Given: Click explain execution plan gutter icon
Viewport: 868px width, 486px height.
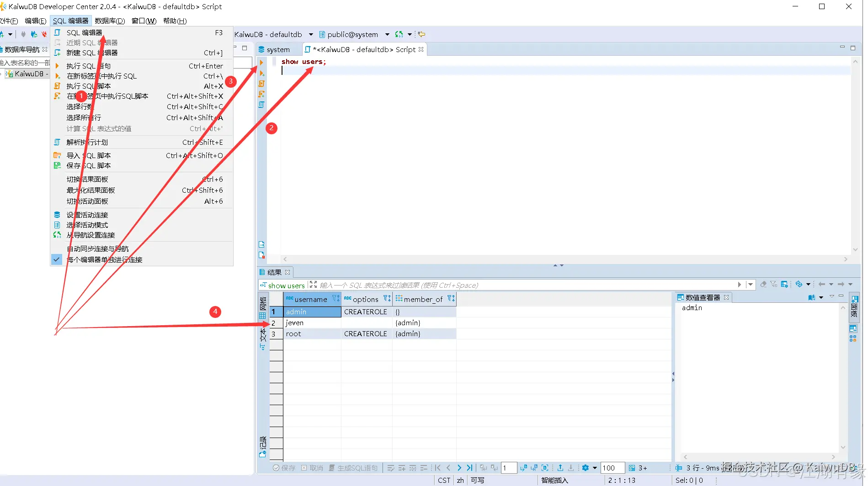Looking at the screenshot, I should coord(261,105).
